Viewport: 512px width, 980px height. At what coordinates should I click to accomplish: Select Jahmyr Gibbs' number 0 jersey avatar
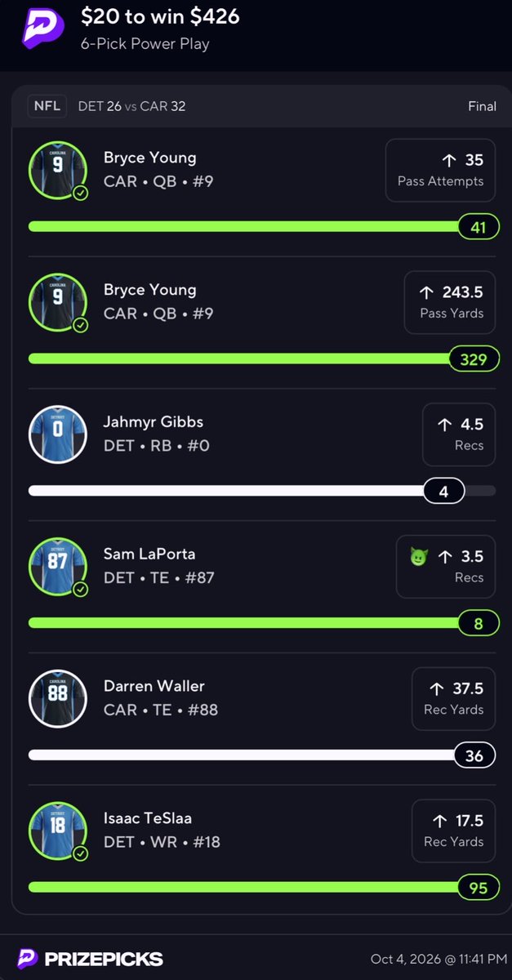click(x=57, y=434)
